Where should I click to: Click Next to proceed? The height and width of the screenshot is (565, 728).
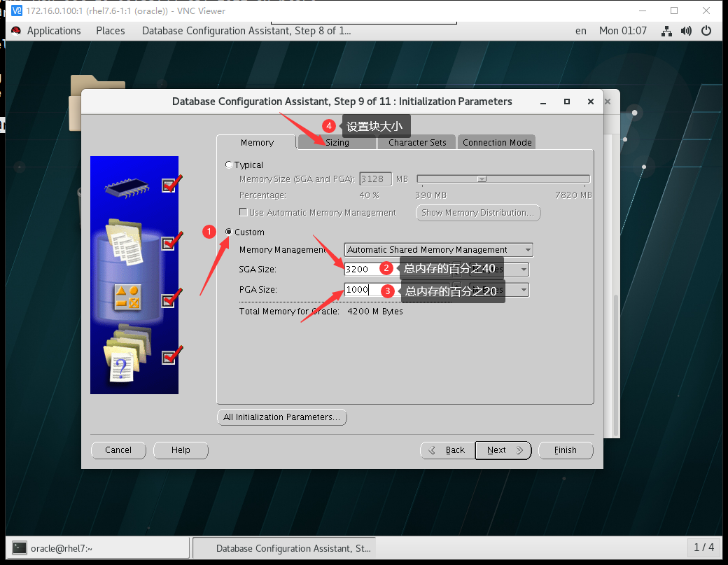click(503, 450)
